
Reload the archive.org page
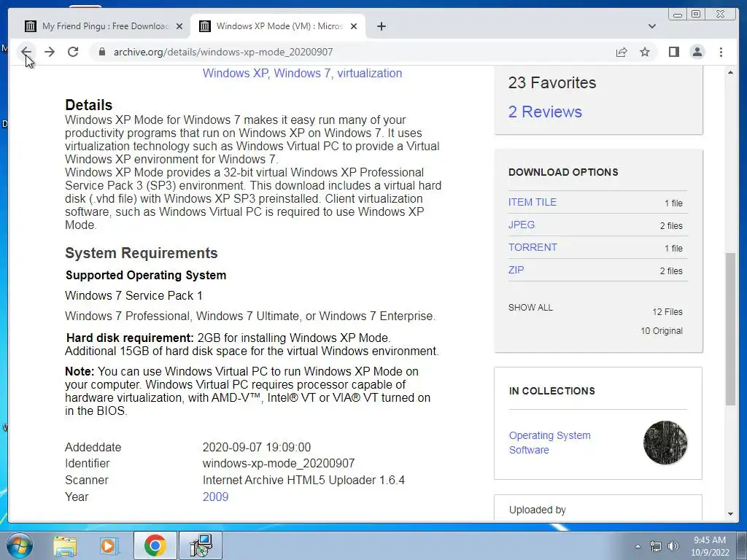pos(73,52)
